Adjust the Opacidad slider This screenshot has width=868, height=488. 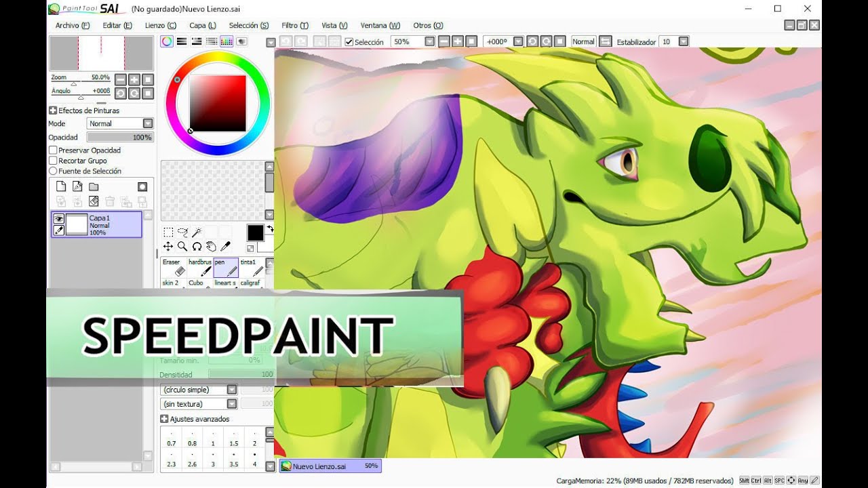(x=120, y=137)
